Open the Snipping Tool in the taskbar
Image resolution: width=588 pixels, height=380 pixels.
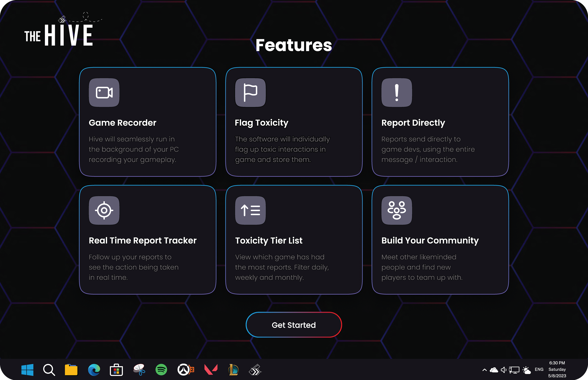click(x=139, y=370)
